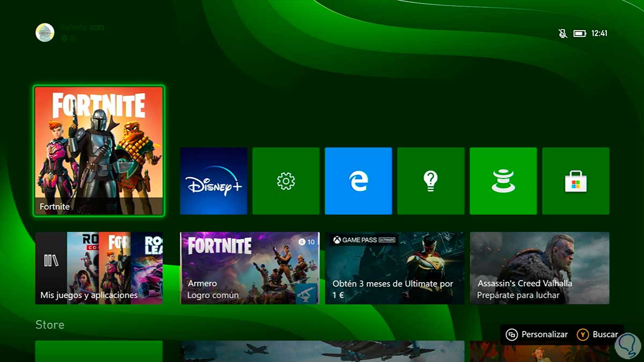Open the Microsoft Edge browser tile

(x=358, y=181)
